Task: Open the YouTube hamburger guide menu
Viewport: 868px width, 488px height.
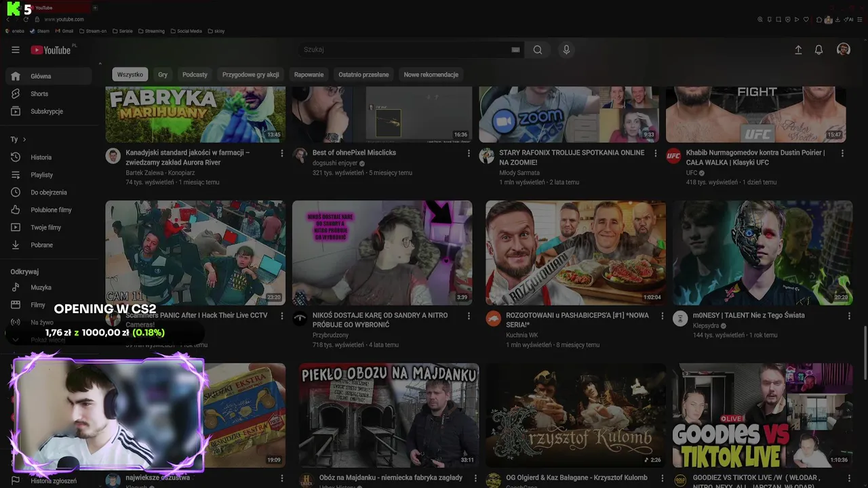Action: coord(16,49)
